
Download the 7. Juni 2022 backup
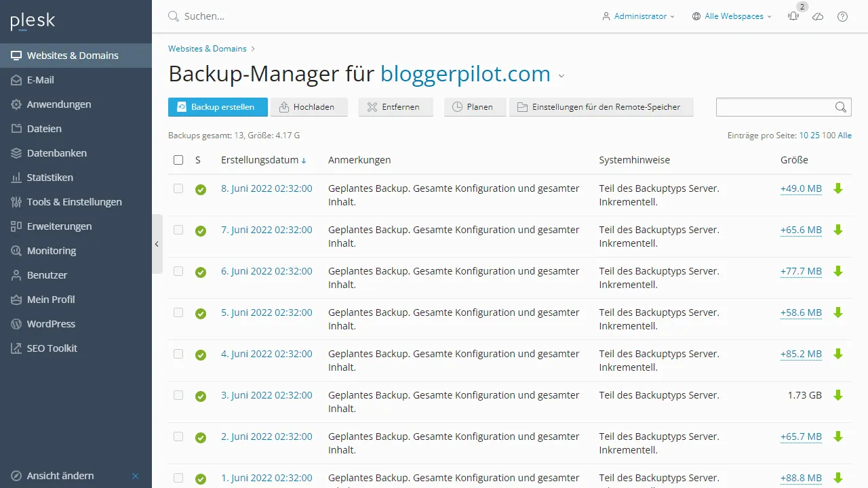pos(838,230)
